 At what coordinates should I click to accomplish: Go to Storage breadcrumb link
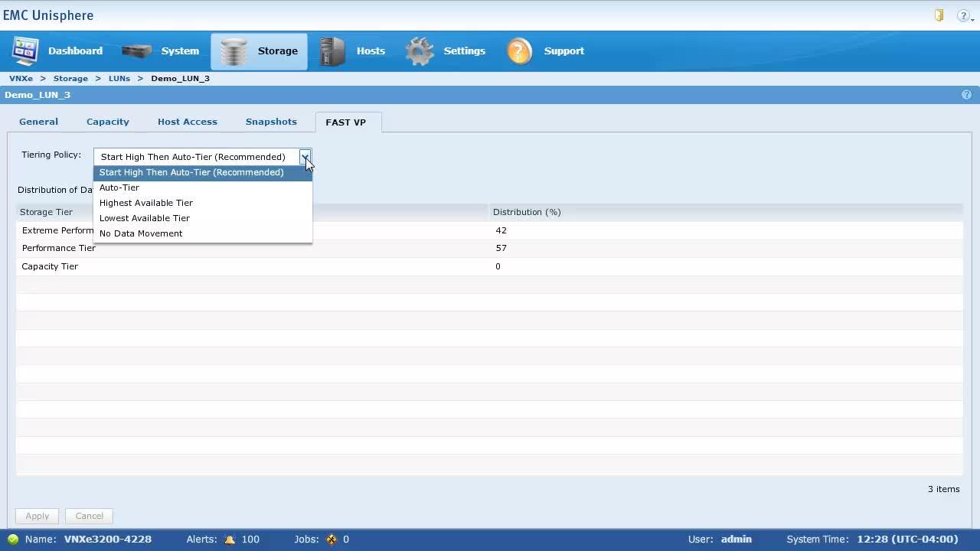click(x=70, y=79)
